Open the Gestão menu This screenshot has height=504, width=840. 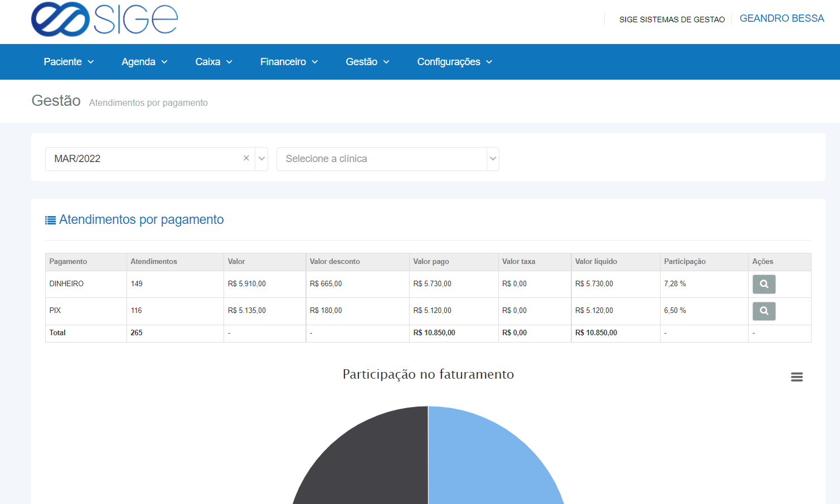pos(367,62)
